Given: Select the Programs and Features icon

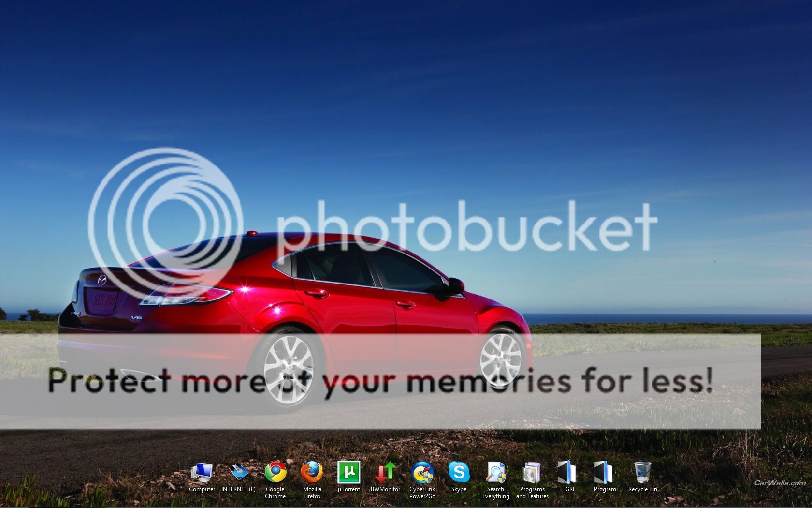Looking at the screenshot, I should pos(532,473).
